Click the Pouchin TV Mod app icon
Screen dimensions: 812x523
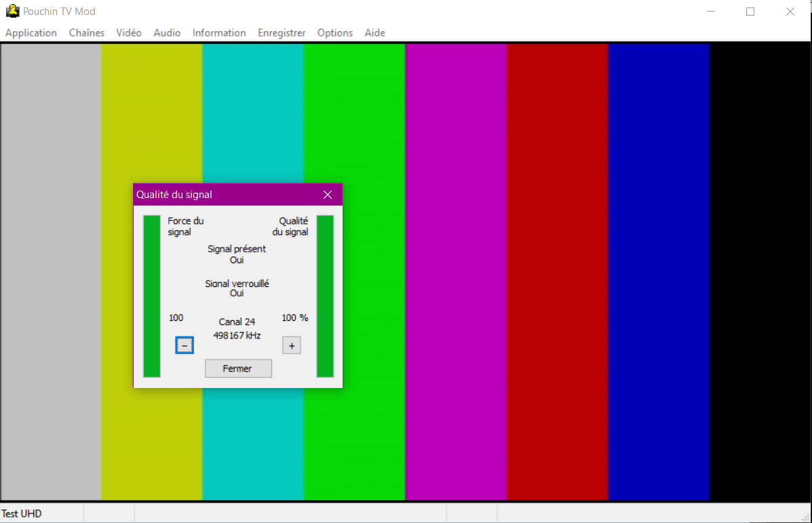(12, 11)
